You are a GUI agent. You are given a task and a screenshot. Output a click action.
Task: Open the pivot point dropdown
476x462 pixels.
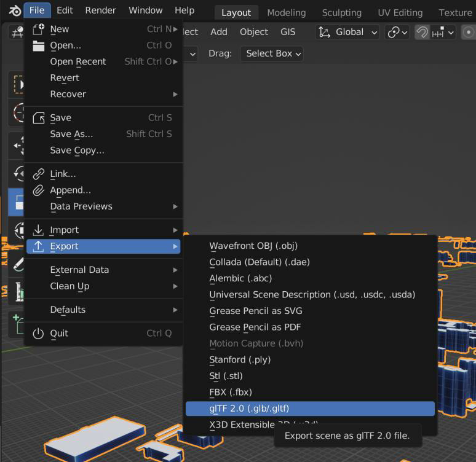(x=397, y=32)
